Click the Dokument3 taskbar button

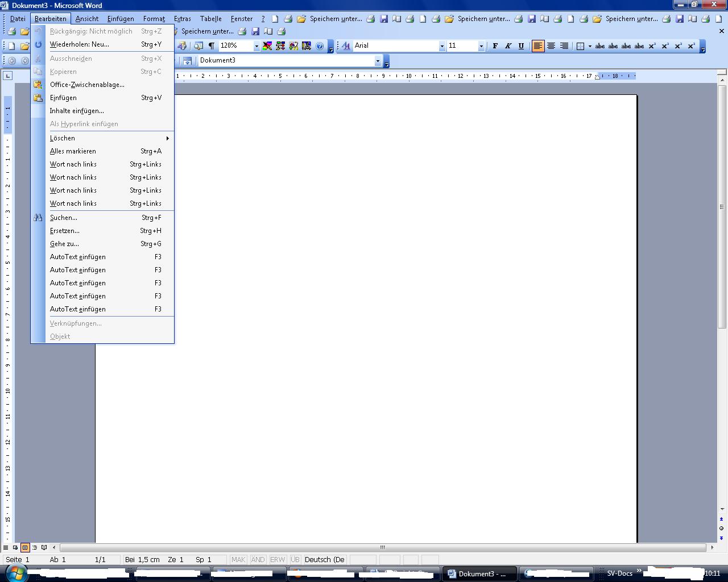(x=480, y=573)
